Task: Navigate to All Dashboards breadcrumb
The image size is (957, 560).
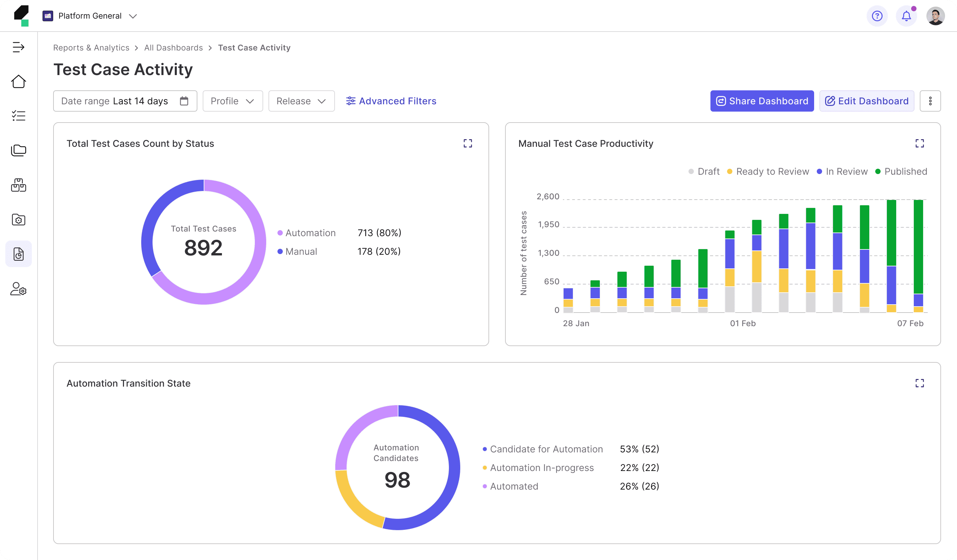Action: pos(173,48)
